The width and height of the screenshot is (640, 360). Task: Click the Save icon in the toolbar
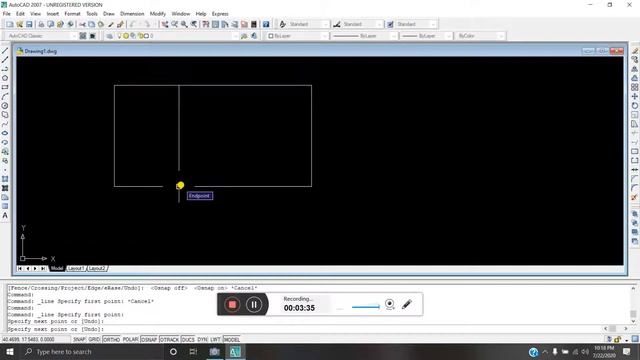coord(29,24)
